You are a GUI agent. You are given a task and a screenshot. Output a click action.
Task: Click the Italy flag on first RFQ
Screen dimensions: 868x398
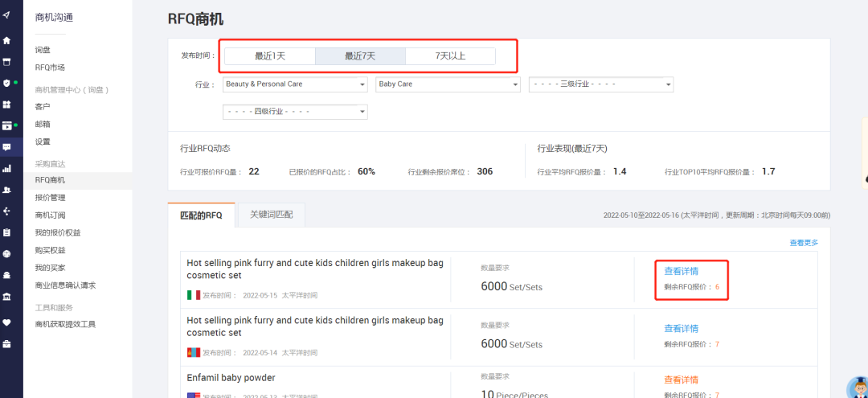pos(194,295)
